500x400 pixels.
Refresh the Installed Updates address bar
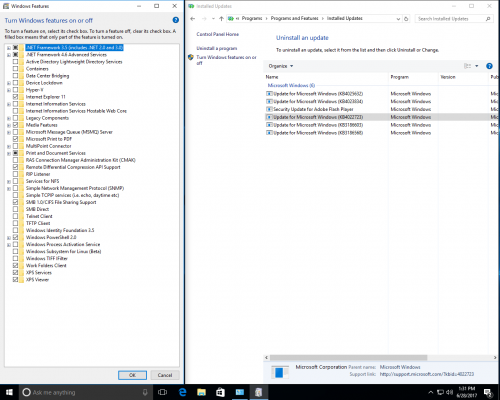(x=406, y=19)
